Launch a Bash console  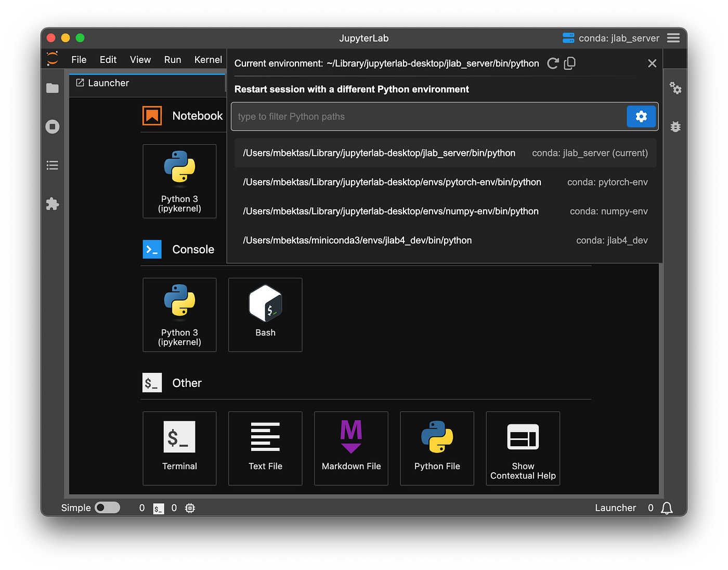(x=265, y=315)
